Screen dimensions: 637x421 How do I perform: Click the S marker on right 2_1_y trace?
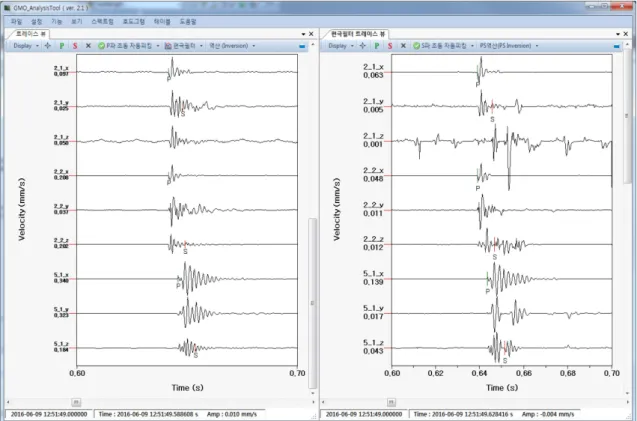tap(492, 119)
